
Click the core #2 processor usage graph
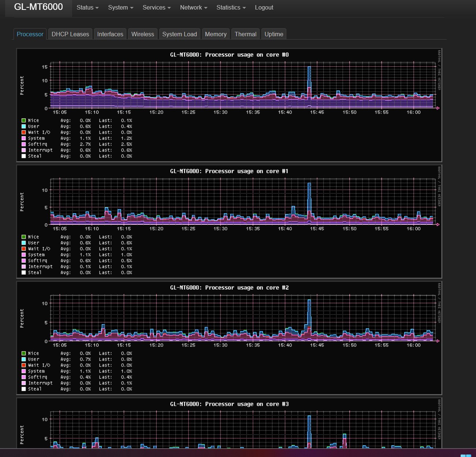pyautogui.click(x=229, y=338)
